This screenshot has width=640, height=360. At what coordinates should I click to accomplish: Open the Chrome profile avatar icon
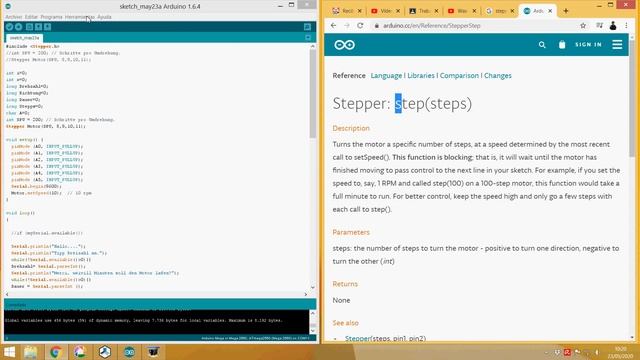[613, 25]
